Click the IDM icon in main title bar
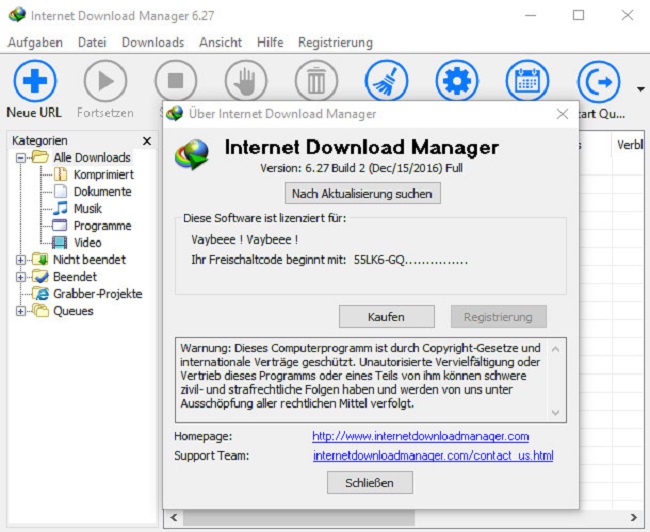650x532 pixels. pos(17,15)
